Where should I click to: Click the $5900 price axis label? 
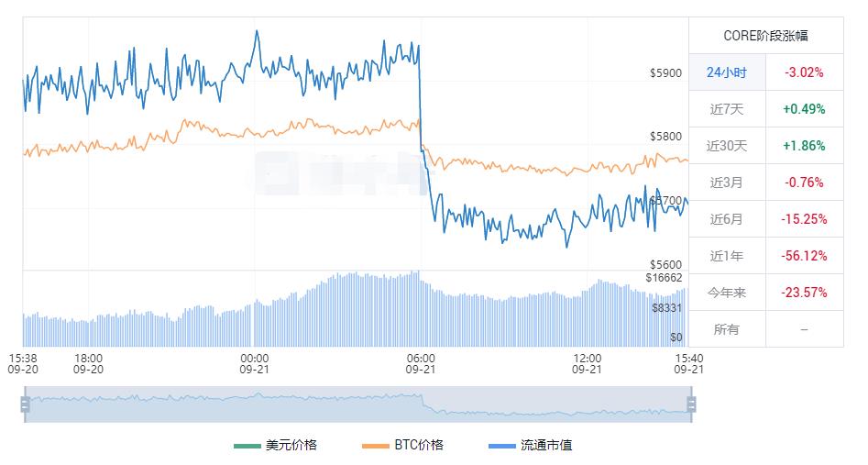[x=665, y=72]
